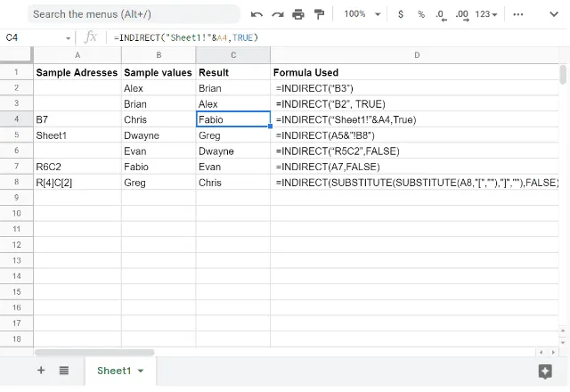This screenshot has width=570, height=392.
Task: Activate the Paint format tool
Action: coord(319,14)
